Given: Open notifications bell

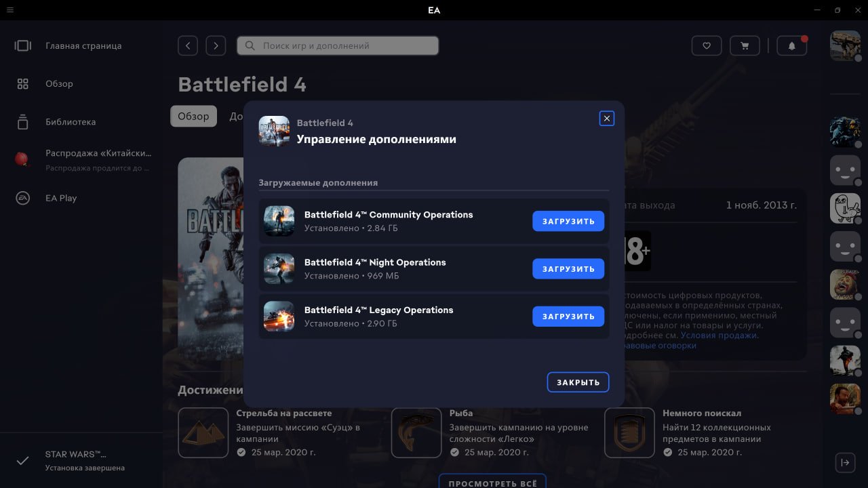Looking at the screenshot, I should [791, 45].
